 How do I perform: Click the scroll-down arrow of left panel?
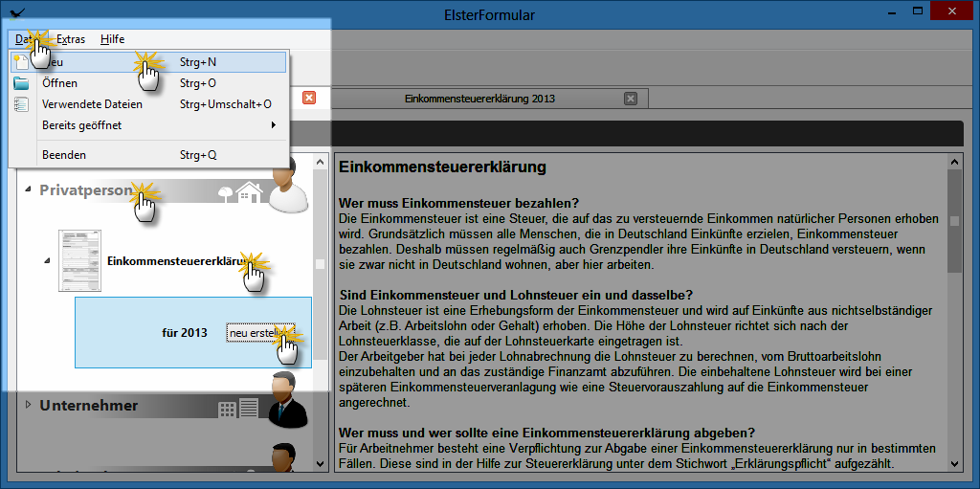(320, 464)
